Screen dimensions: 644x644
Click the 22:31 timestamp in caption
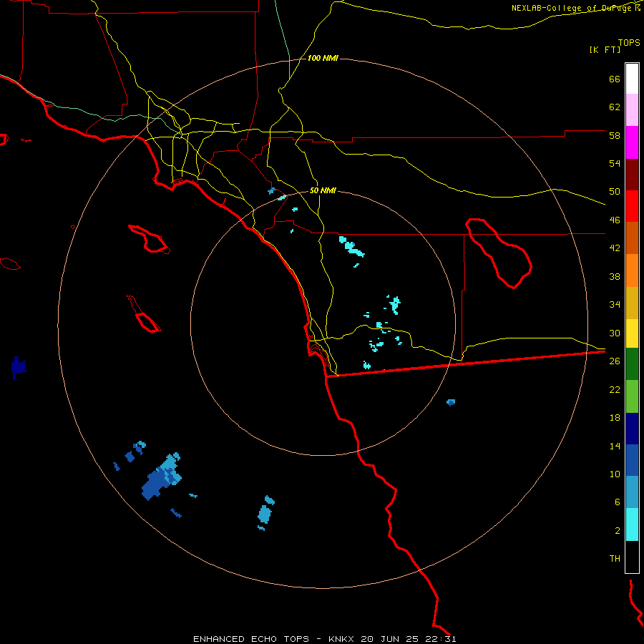tap(441, 639)
